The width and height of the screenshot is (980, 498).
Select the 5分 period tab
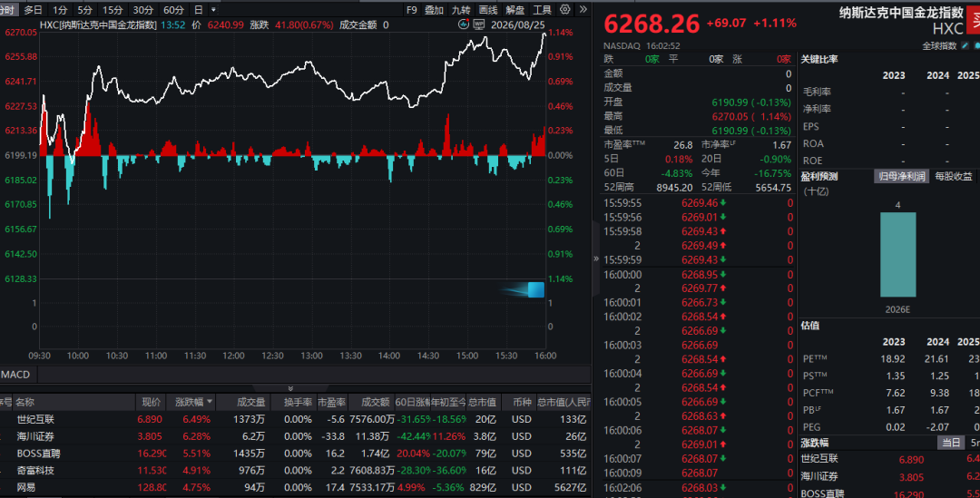[85, 9]
